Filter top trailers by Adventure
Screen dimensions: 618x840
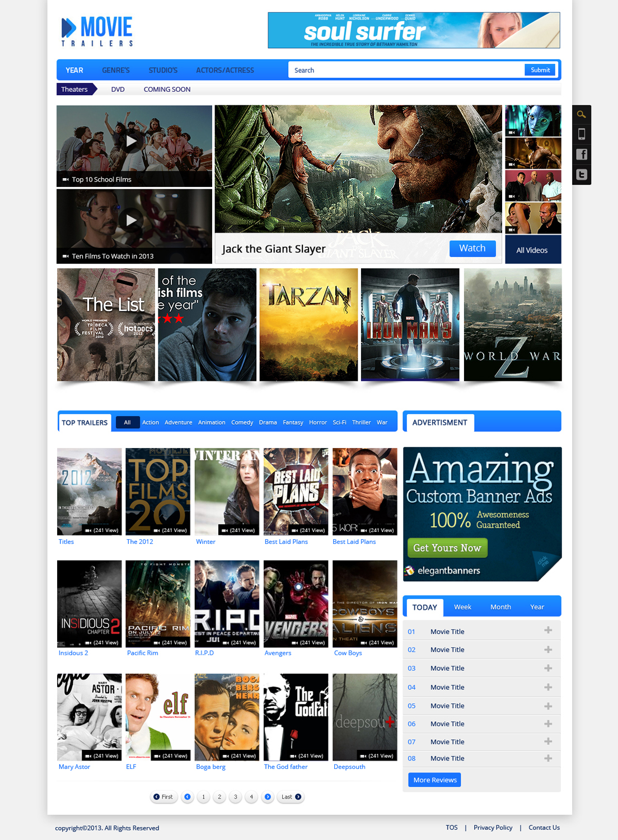point(179,422)
